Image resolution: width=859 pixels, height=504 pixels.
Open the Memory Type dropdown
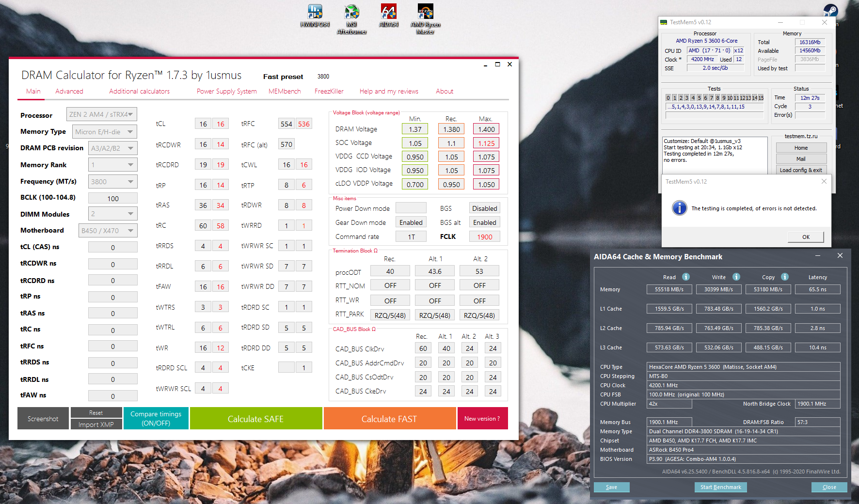point(105,132)
